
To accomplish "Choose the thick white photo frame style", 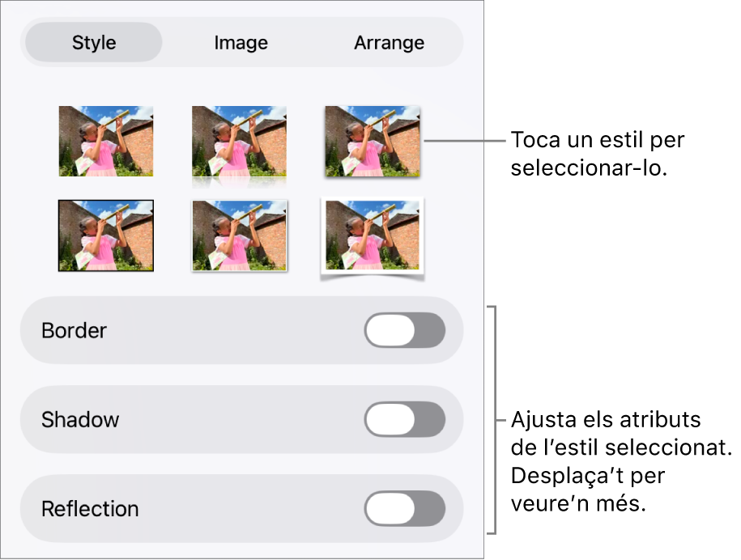I will 372,235.
